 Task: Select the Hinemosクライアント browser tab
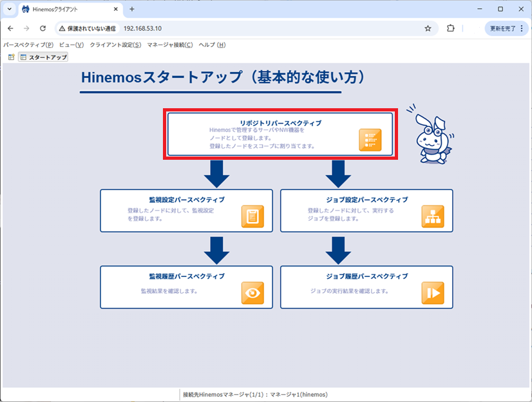[70, 9]
